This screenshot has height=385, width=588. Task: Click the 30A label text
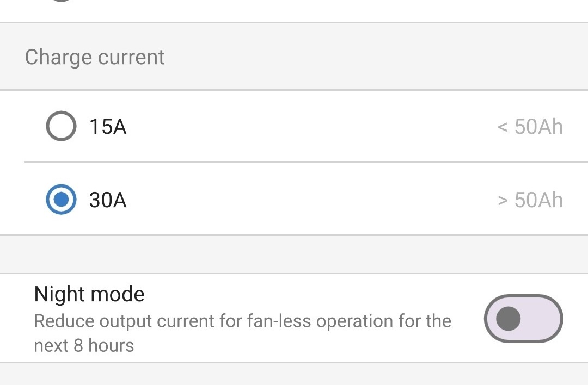[x=108, y=200]
